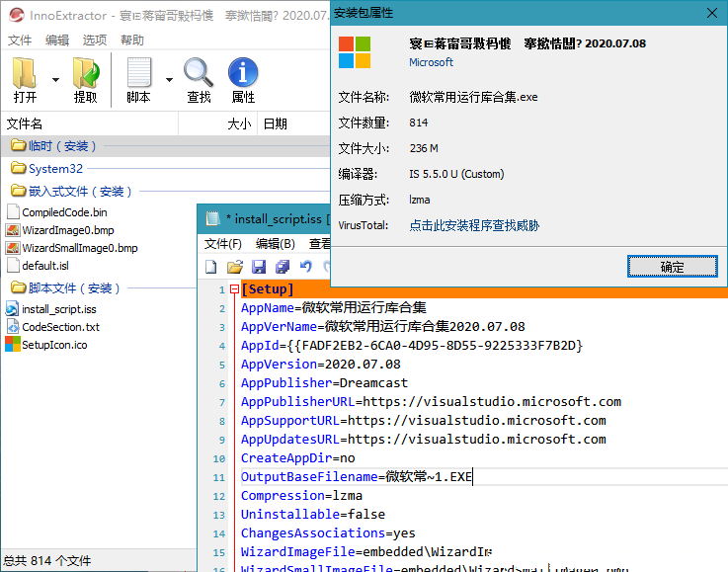Click the Extract (提取) toolbar icon
The image size is (728, 572).
coord(86,73)
